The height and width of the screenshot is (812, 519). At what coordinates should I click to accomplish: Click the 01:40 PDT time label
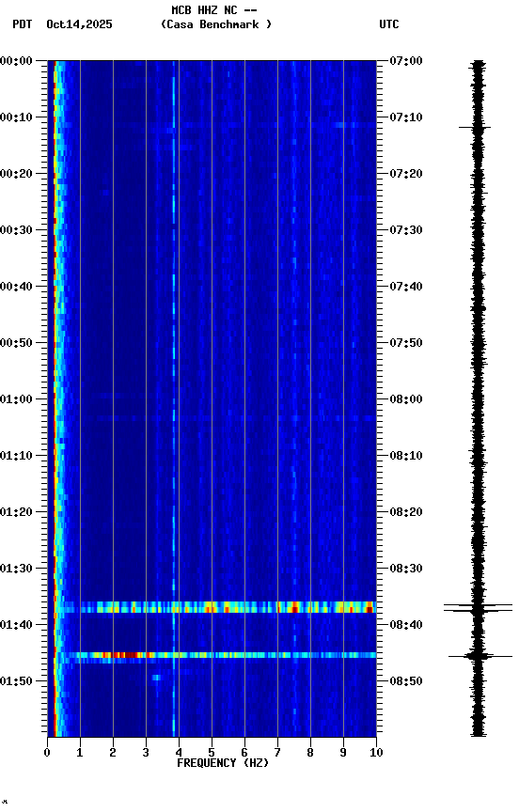click(x=16, y=625)
